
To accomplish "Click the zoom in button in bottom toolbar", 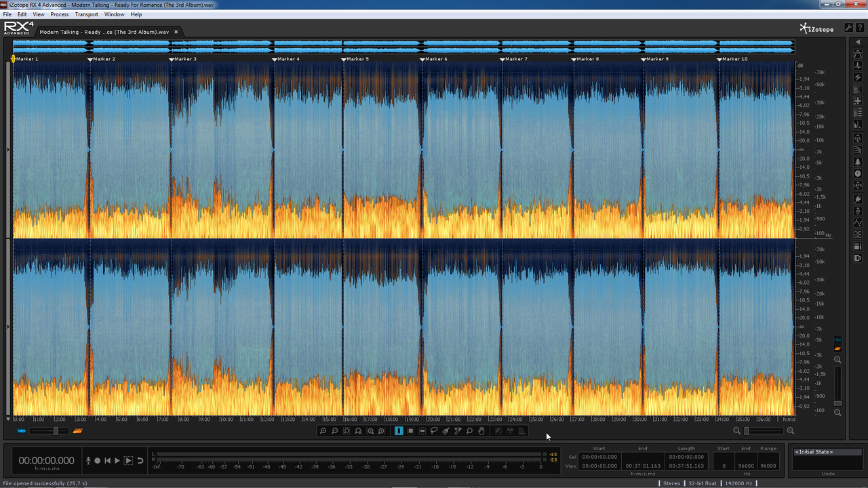I will tap(323, 431).
